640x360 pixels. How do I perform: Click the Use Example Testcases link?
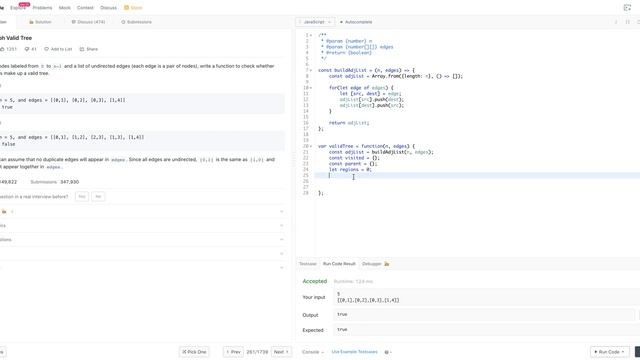354,352
